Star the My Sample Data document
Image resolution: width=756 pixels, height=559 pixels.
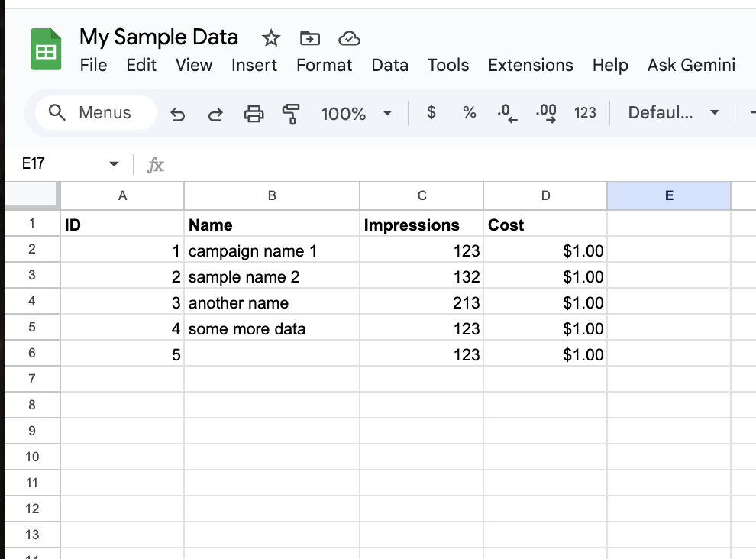tap(271, 38)
